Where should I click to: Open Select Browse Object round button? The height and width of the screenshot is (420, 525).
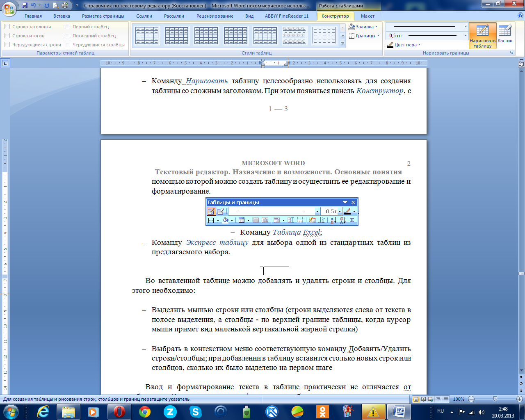coord(521,384)
